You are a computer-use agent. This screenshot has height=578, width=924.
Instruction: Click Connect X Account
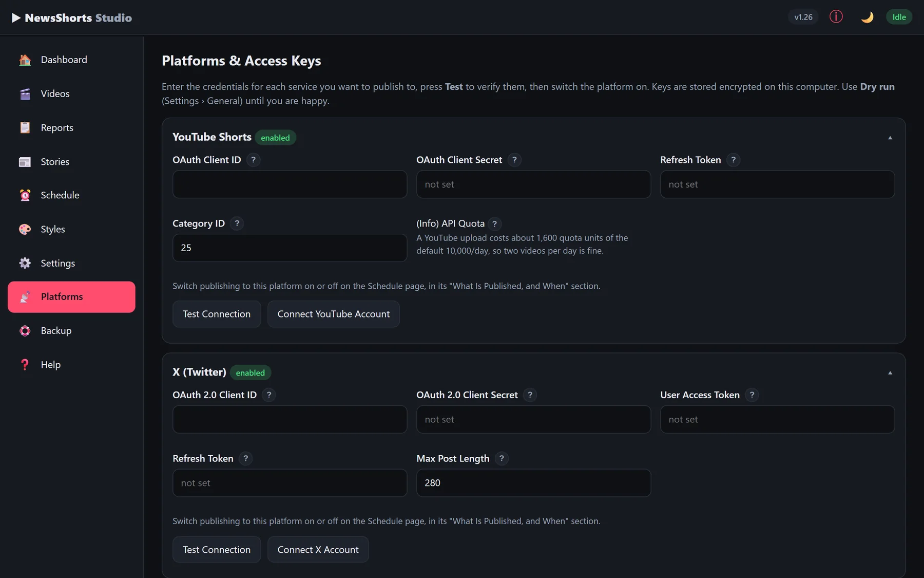pyautogui.click(x=318, y=549)
